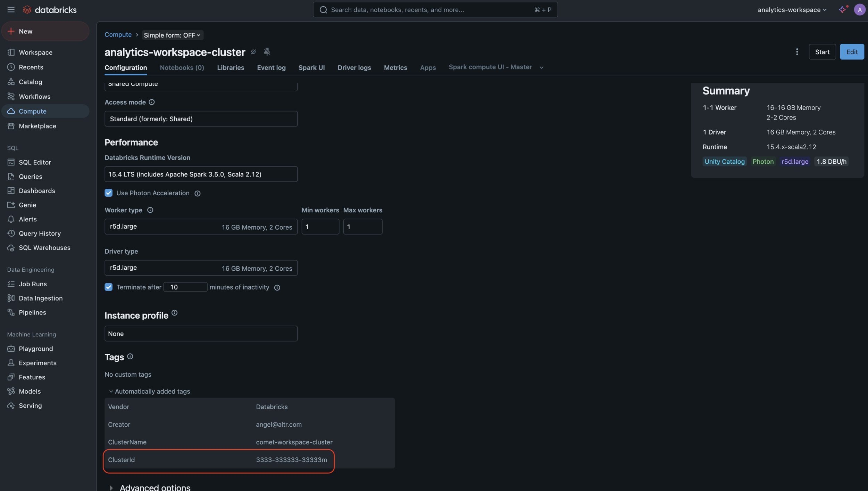
Task: Switch to the Spark UI tab
Action: point(311,68)
